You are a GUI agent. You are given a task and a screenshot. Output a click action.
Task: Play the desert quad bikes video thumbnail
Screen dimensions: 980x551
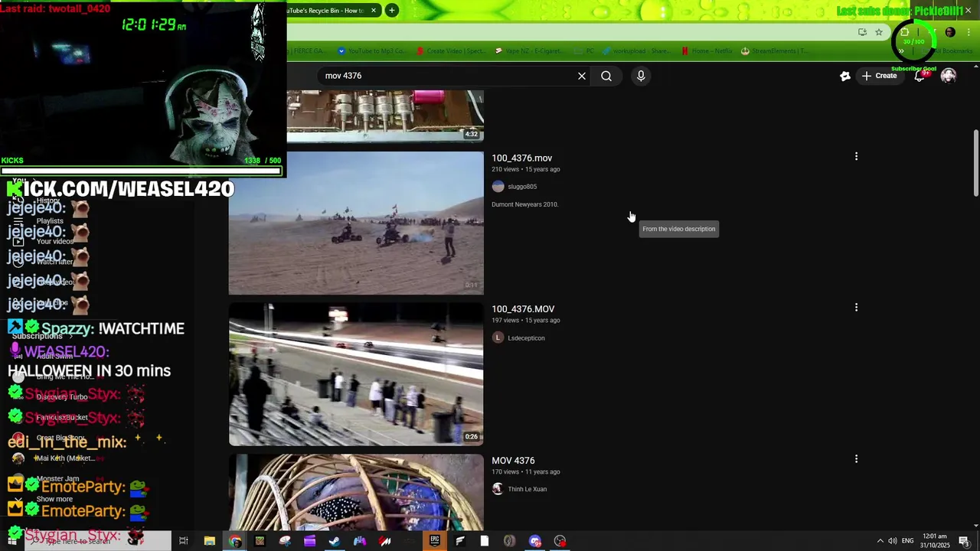pos(356,223)
